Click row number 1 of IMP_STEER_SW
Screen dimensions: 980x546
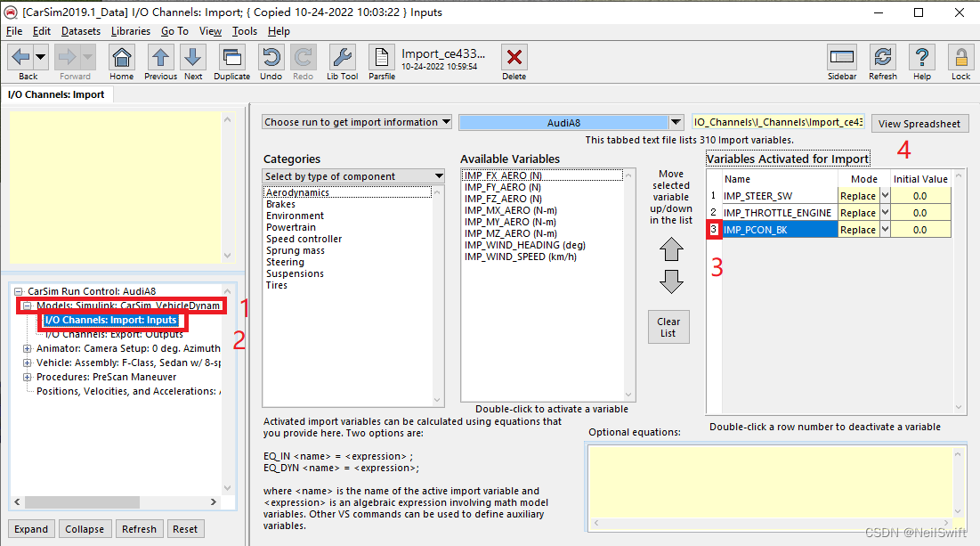pyautogui.click(x=713, y=196)
